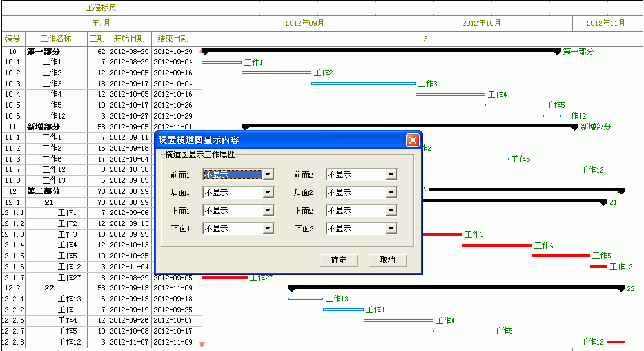
Task: Close the 设置横道图显示内容 dialog
Action: (x=413, y=140)
